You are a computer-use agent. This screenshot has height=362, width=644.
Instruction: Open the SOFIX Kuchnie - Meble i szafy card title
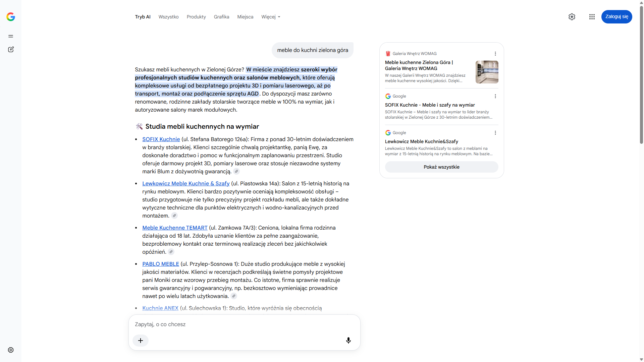pos(430,105)
